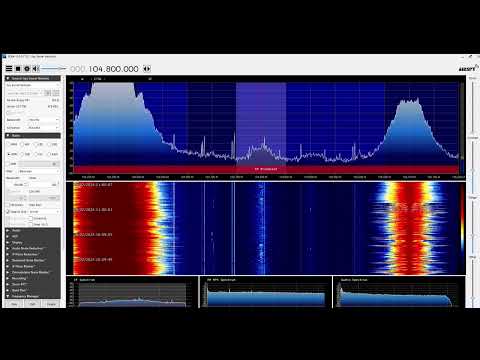Screen dimensions: 480x360
Task: Expand the Demodulator Noise Blanker panel
Action: [33, 272]
